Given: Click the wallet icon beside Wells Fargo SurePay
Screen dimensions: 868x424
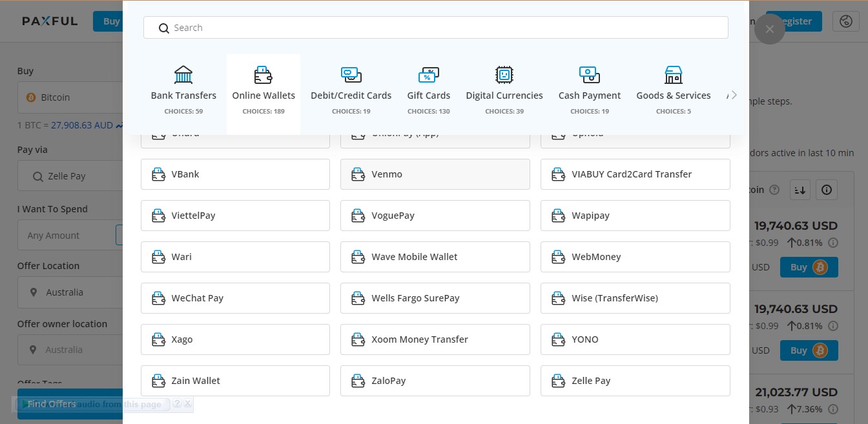Looking at the screenshot, I should [358, 298].
